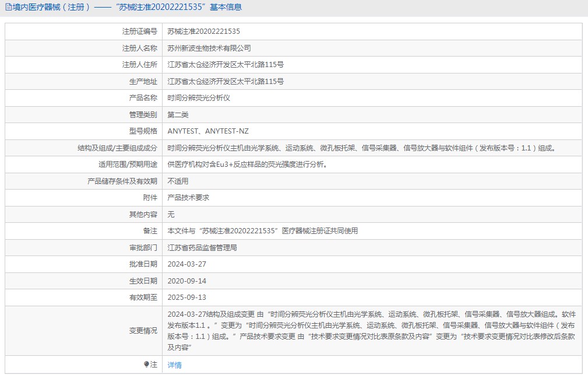Click the 产品储存条件及有效期 row label
Viewport: 588px width, 378px height.
[122, 181]
